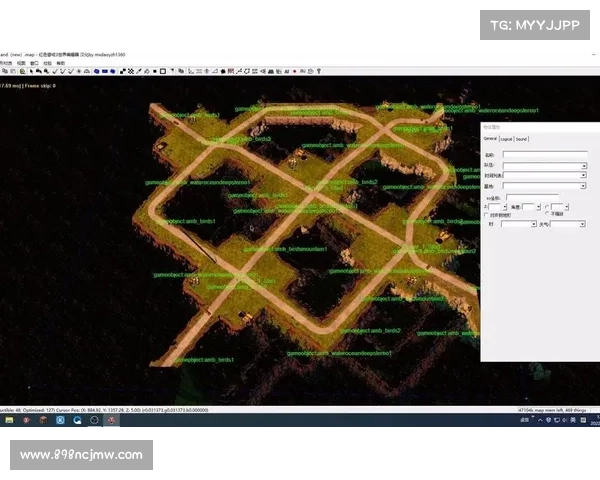Switch to the Logical tab

pyautogui.click(x=506, y=139)
